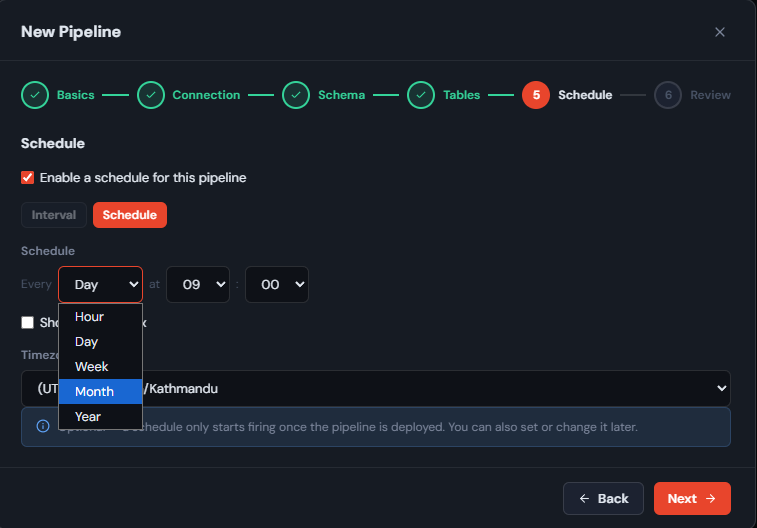Click the Next button
Image resolution: width=757 pixels, height=528 pixels.
click(x=692, y=499)
